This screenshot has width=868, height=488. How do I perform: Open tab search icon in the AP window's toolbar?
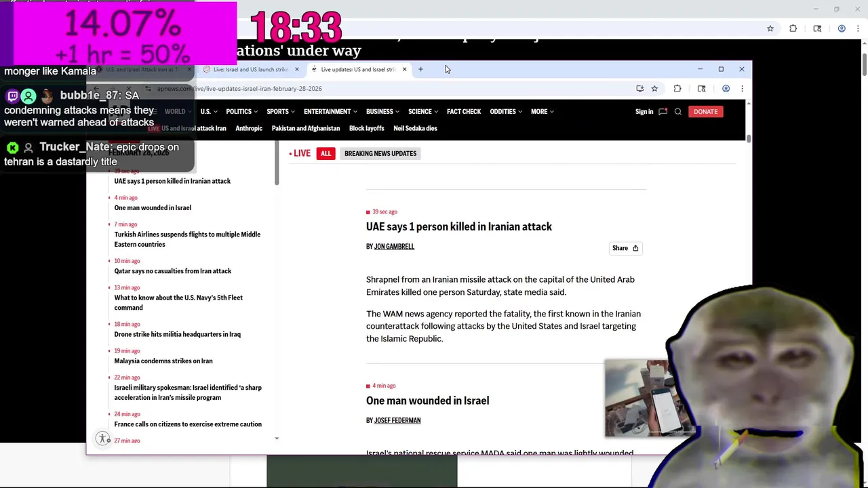click(701, 89)
